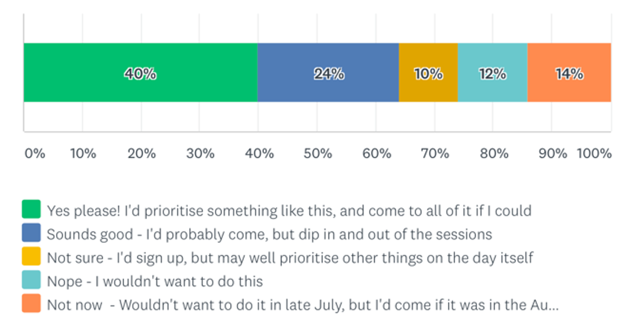Click the 20% axis label

point(141,154)
